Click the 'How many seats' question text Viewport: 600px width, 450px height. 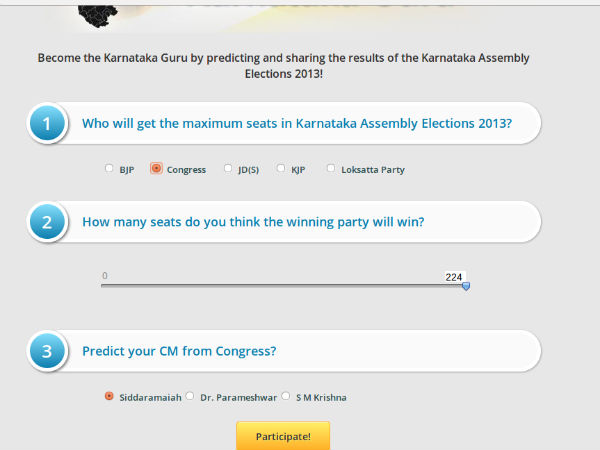[x=253, y=222]
